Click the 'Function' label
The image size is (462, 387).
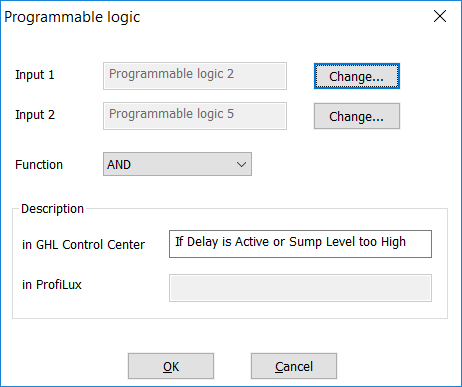(x=39, y=165)
